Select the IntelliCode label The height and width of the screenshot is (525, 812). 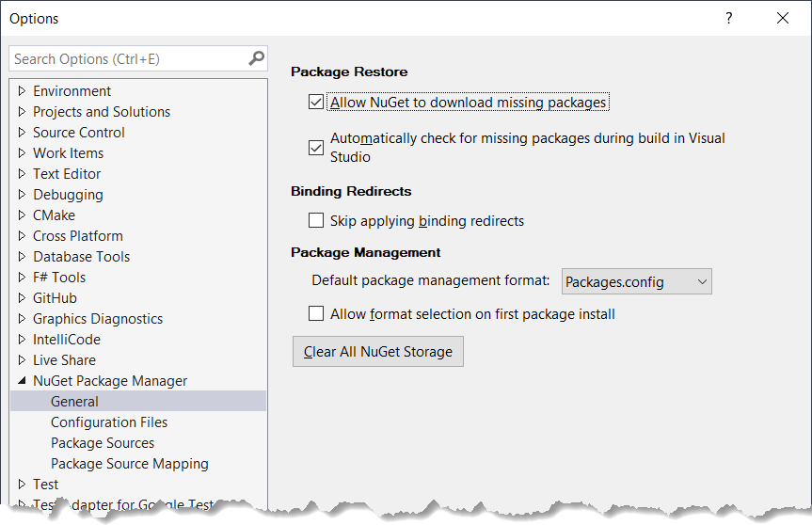67,340
